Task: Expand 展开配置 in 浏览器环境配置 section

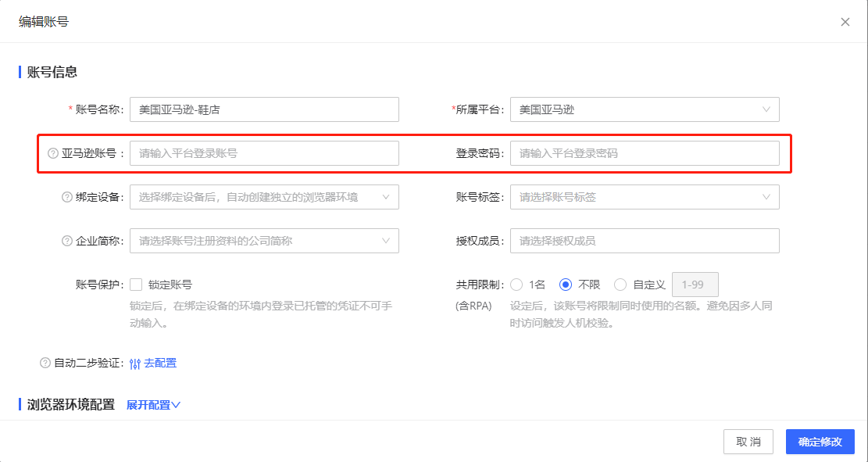Action: [x=153, y=406]
